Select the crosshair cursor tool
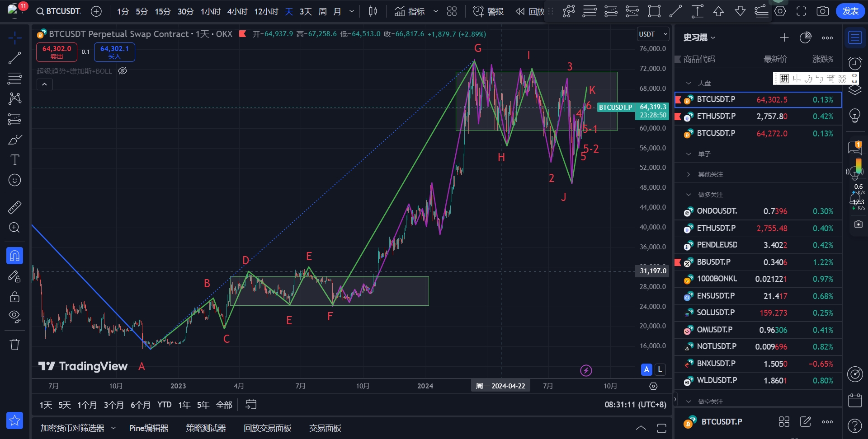 (14, 38)
